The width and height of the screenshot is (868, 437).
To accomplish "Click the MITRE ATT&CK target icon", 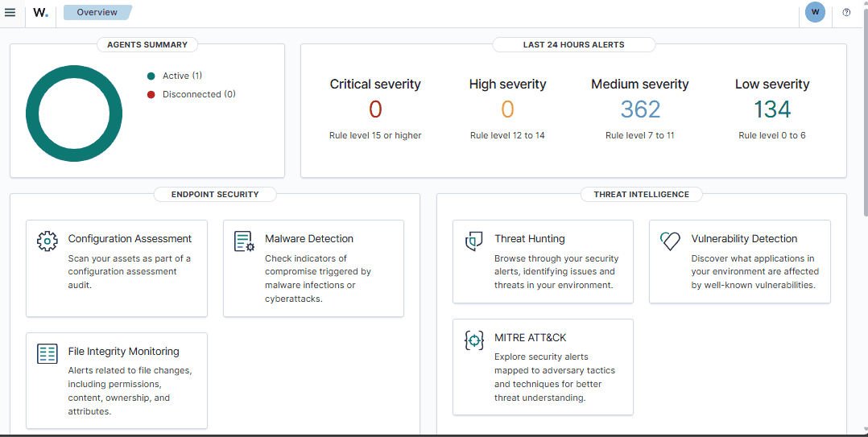I will pos(474,340).
